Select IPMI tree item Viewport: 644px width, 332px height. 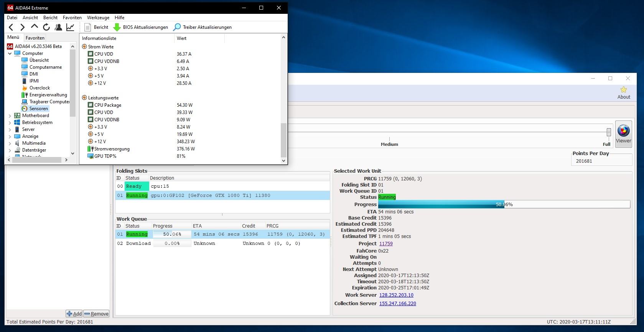pos(34,81)
